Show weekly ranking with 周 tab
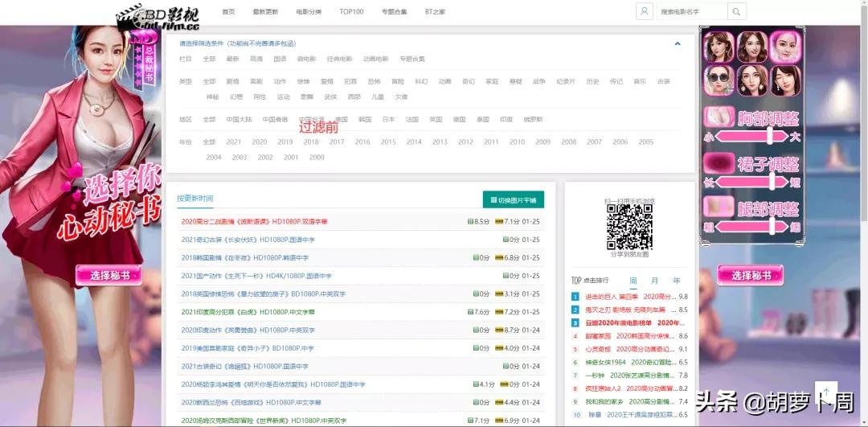868x427 pixels. pyautogui.click(x=633, y=281)
